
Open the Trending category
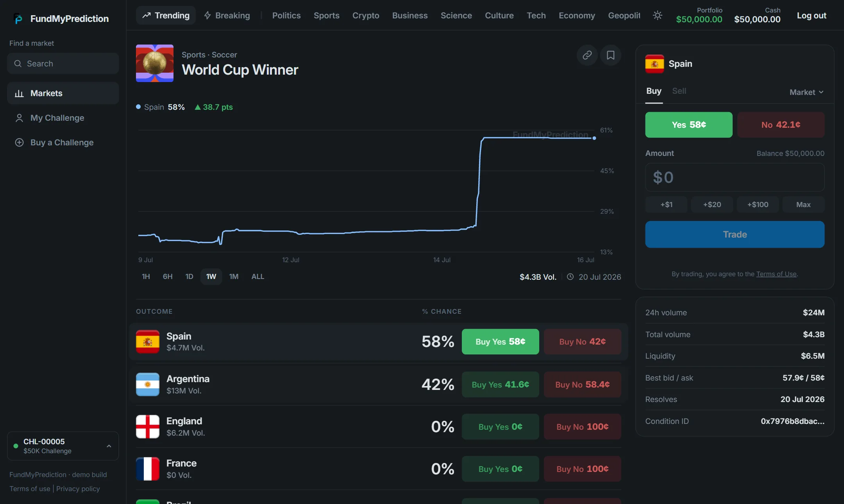pos(166,15)
